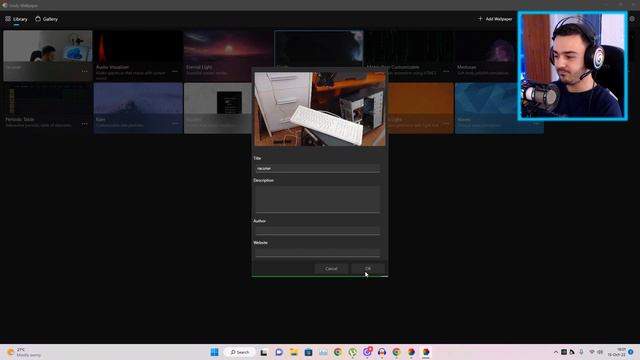Open more options on the Rain card
Screen dimensions: 640x360
175,123
